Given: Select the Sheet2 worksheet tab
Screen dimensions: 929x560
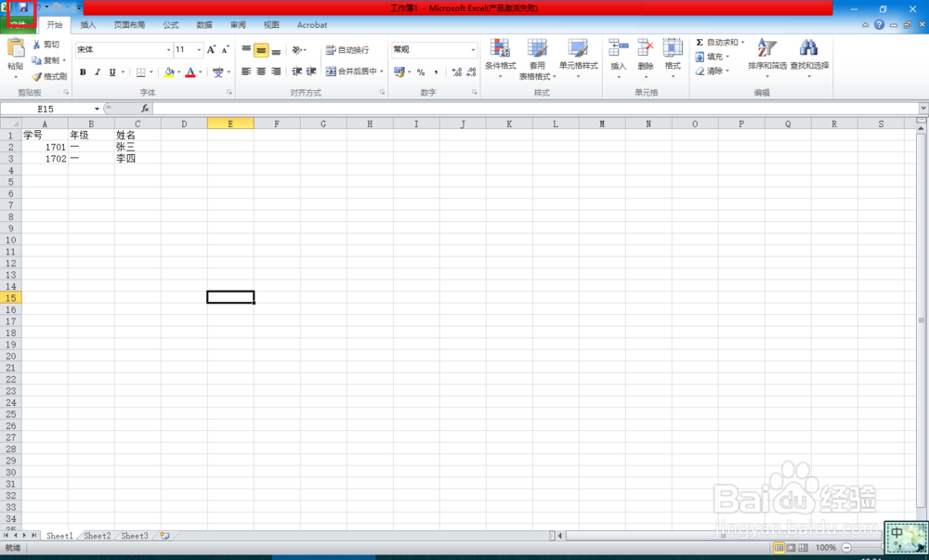Looking at the screenshot, I should pyautogui.click(x=98, y=536).
